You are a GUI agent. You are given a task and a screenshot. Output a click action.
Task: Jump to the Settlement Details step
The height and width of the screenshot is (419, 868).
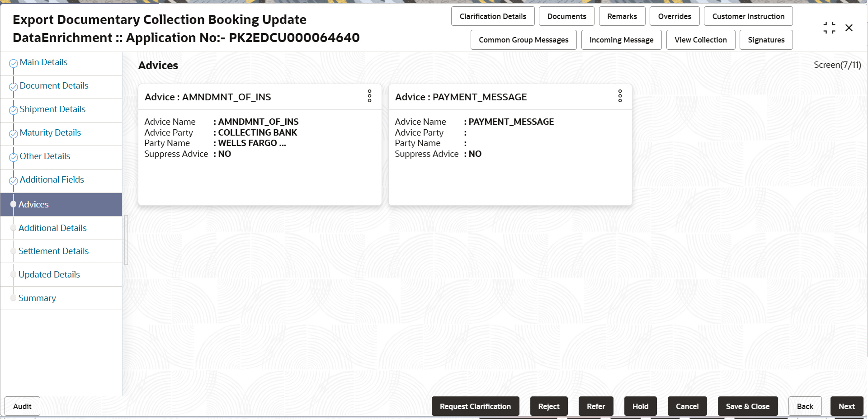tap(53, 251)
